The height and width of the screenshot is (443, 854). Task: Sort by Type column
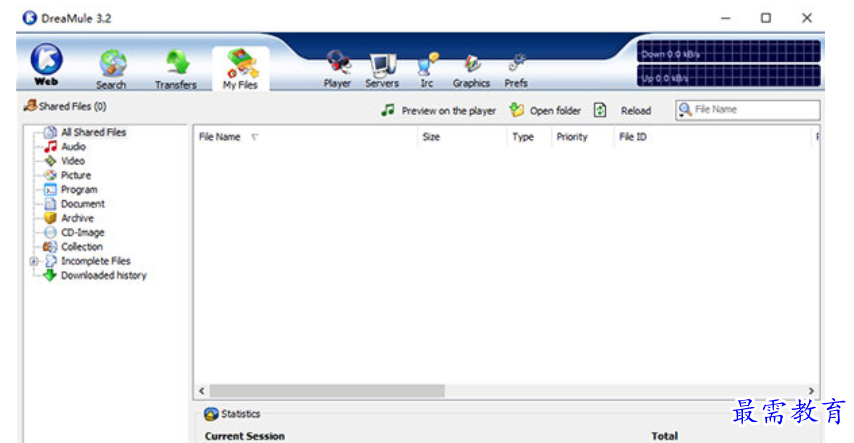point(529,137)
